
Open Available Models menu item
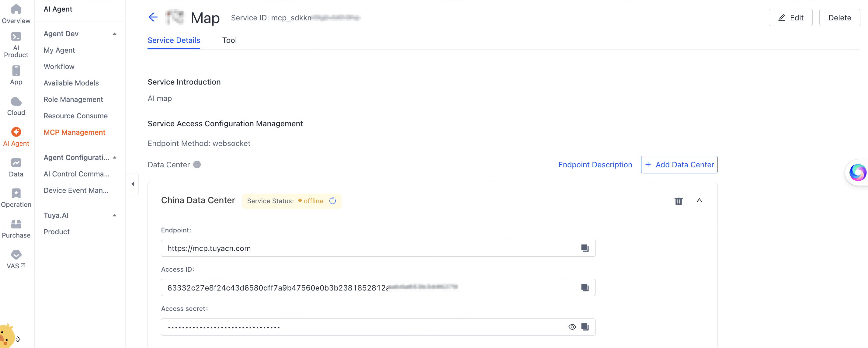[71, 83]
